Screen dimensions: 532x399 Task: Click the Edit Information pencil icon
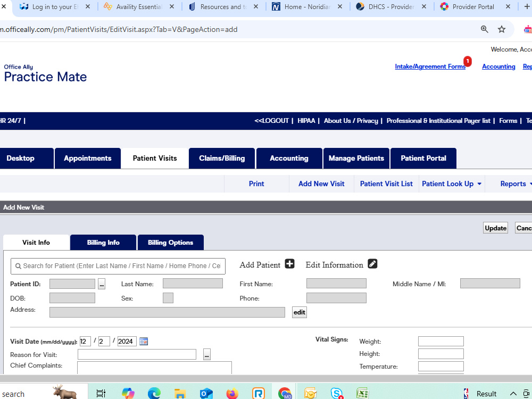pos(372,264)
